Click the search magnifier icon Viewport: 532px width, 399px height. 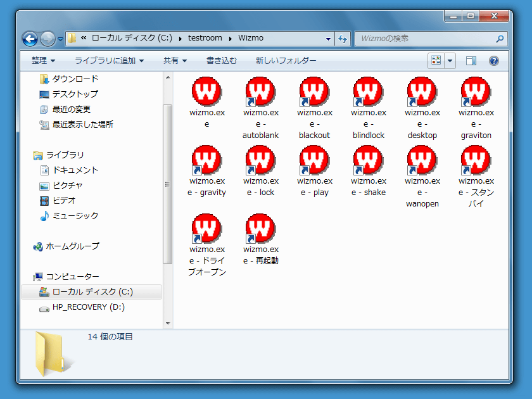[x=500, y=39]
